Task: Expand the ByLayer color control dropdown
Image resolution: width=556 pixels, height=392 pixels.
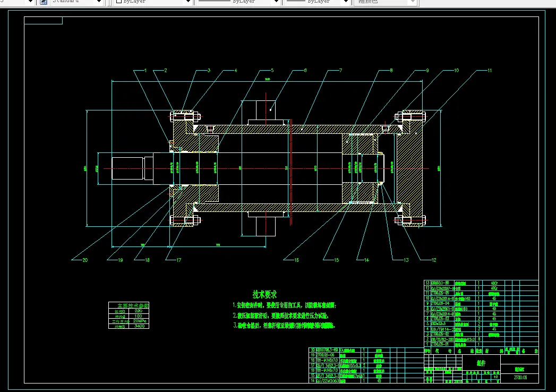Action: (x=189, y=2)
